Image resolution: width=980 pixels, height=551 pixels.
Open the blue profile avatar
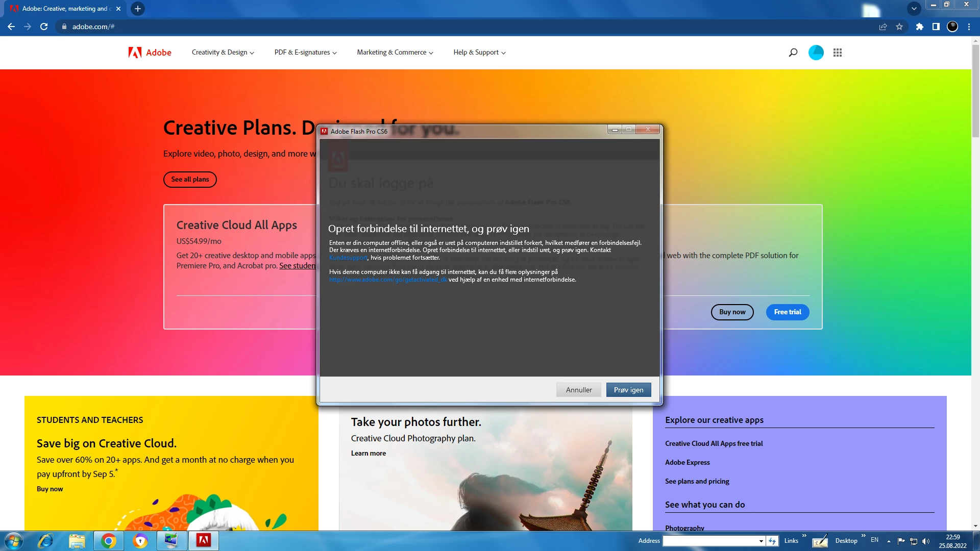(816, 53)
